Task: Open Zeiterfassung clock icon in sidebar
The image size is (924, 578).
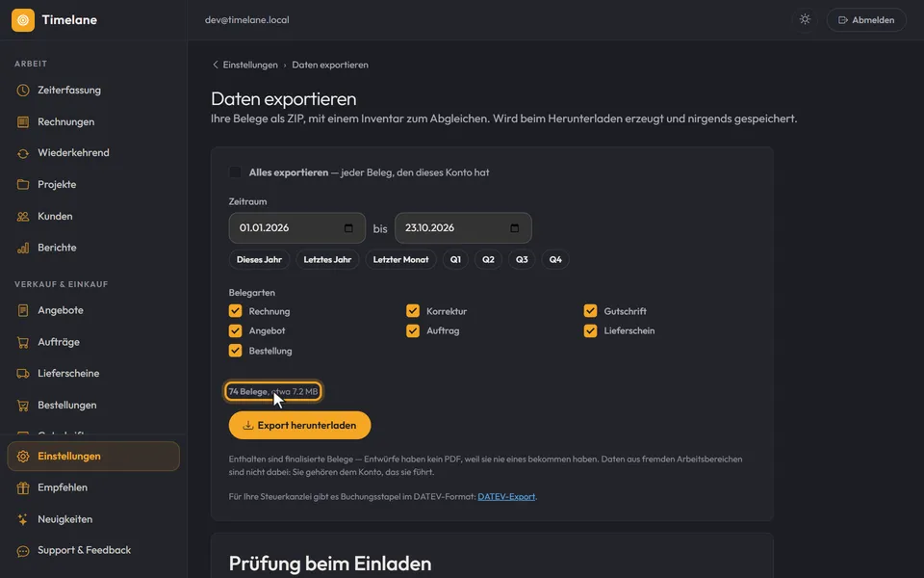Action: (23, 91)
